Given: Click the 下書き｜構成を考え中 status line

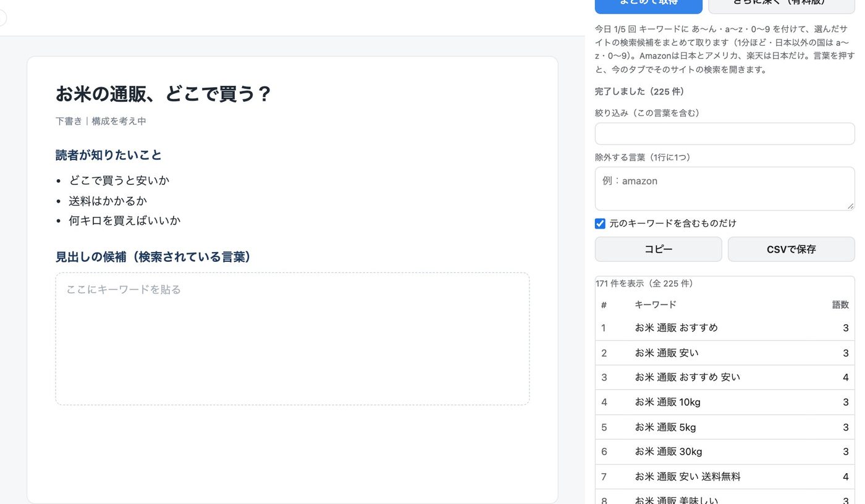Looking at the screenshot, I should (101, 121).
